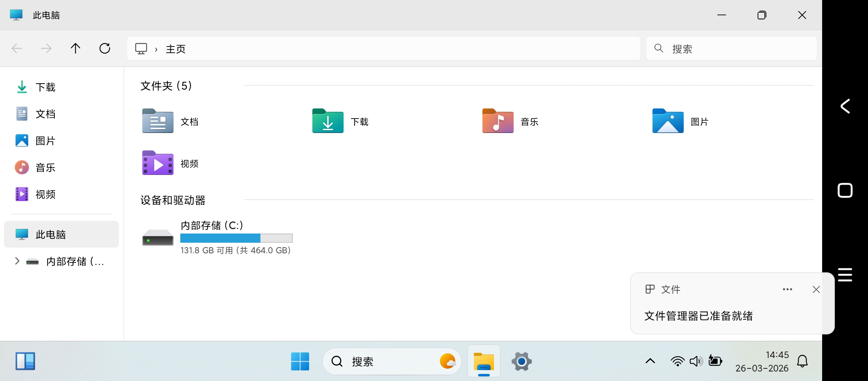Navigate up one folder level

76,48
